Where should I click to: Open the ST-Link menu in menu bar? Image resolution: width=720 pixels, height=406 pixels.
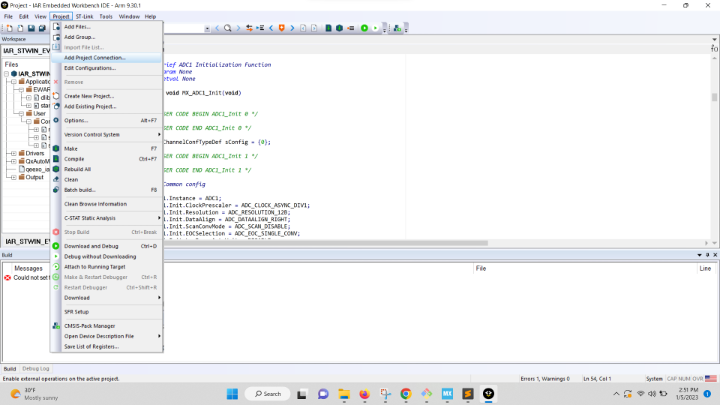[x=84, y=17]
